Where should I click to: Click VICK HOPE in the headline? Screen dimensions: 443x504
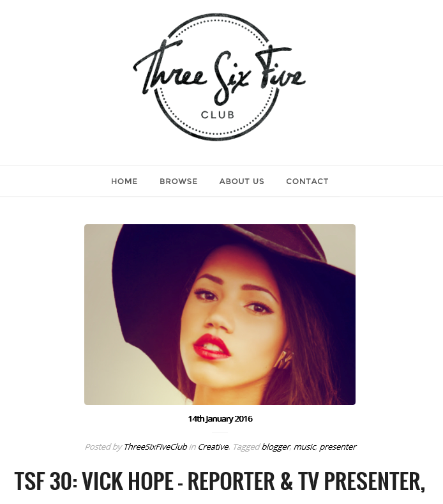point(128,481)
